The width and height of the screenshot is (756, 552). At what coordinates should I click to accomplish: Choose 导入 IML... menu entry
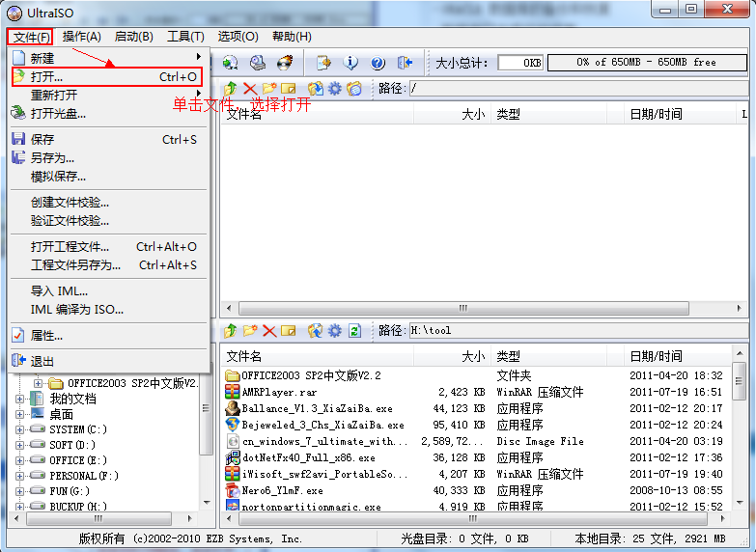106,291
